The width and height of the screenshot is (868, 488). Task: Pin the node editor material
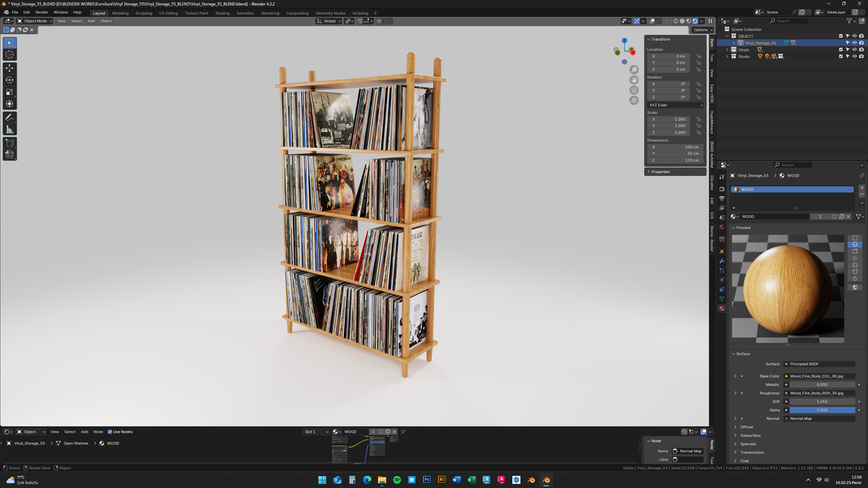pyautogui.click(x=403, y=432)
